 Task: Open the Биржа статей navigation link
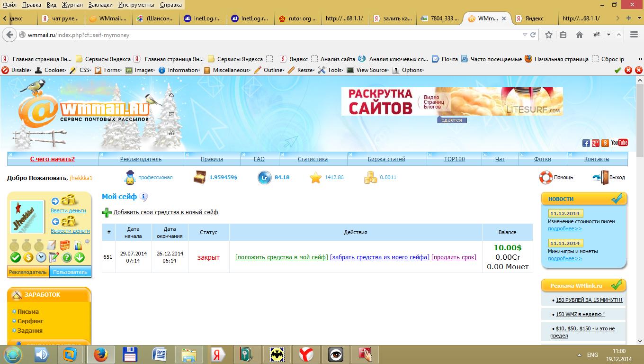click(x=386, y=159)
